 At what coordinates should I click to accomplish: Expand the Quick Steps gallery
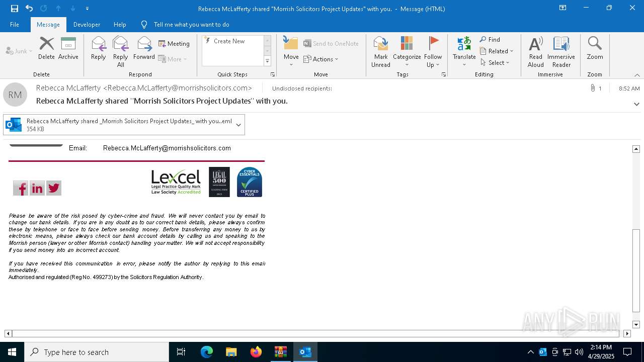pos(267,61)
